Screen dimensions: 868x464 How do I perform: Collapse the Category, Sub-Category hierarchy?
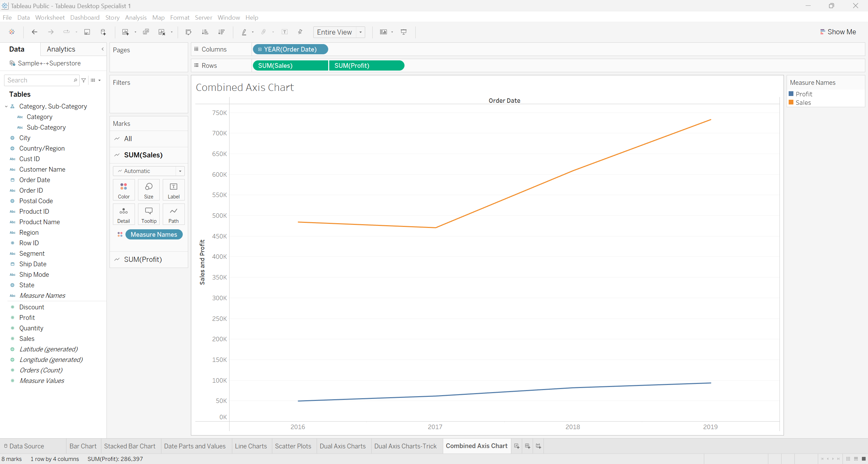(6, 107)
